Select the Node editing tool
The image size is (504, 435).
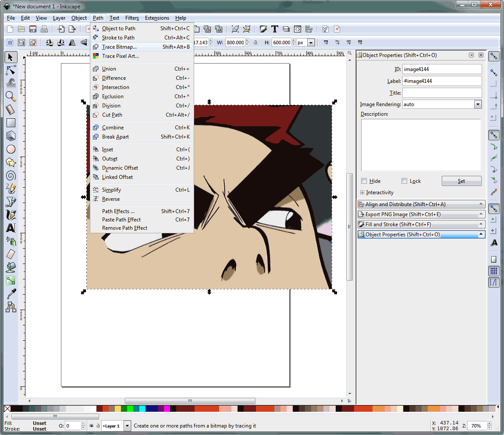[x=11, y=70]
